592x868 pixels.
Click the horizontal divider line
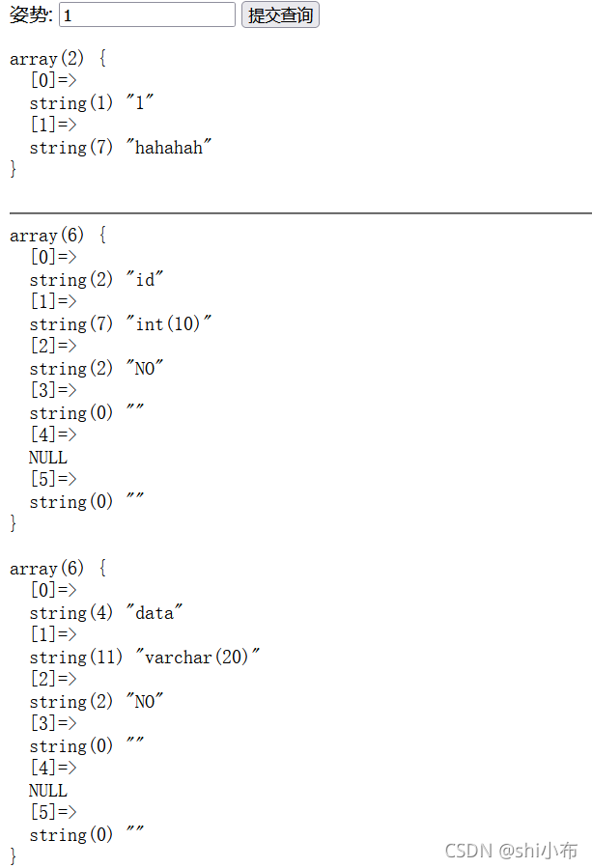point(300,212)
